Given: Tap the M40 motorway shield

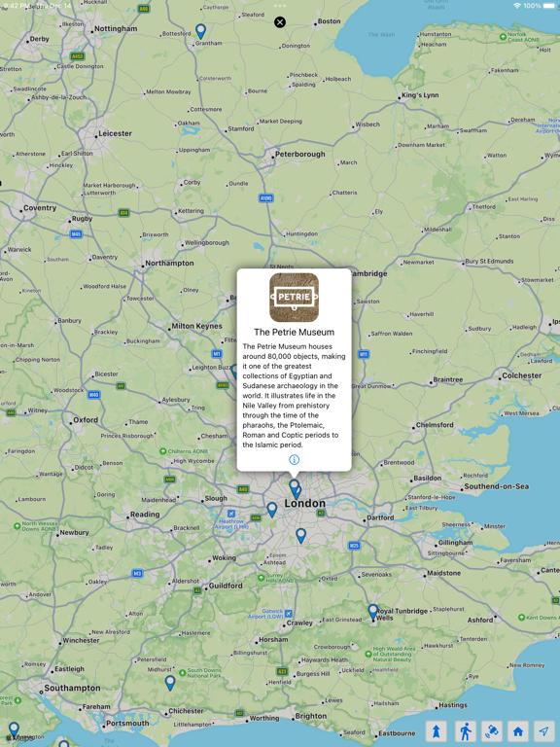Looking at the screenshot, I should click(93, 395).
